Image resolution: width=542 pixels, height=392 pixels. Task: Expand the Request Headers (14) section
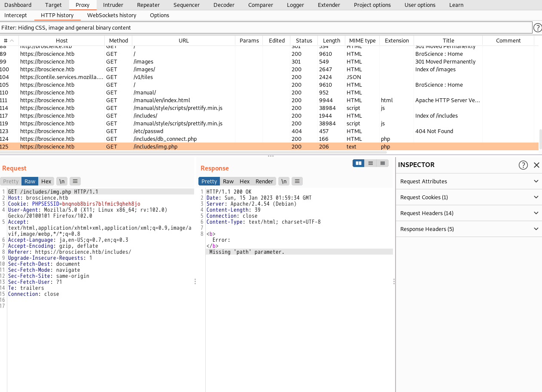[x=469, y=213]
